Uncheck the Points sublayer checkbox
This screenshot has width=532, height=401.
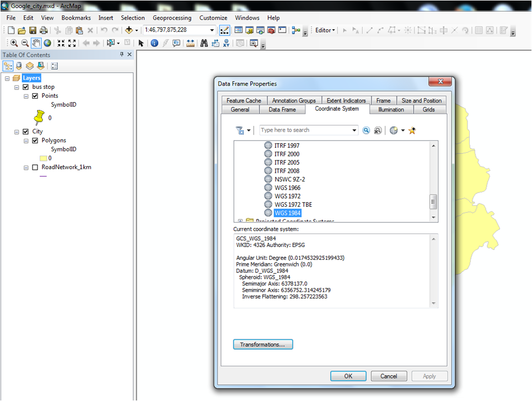35,96
